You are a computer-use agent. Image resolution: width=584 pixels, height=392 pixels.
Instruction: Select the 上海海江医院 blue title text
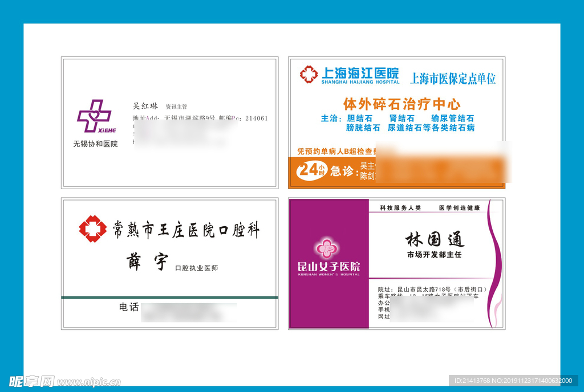360,73
